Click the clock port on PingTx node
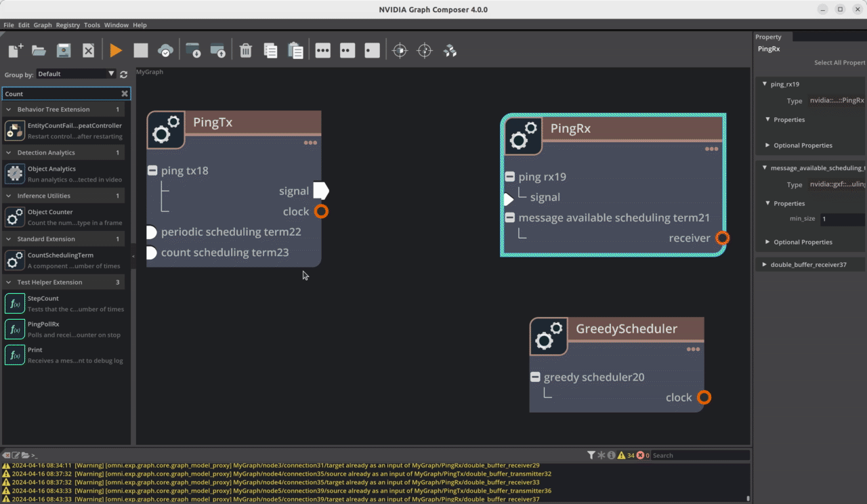867x504 pixels. (x=322, y=211)
